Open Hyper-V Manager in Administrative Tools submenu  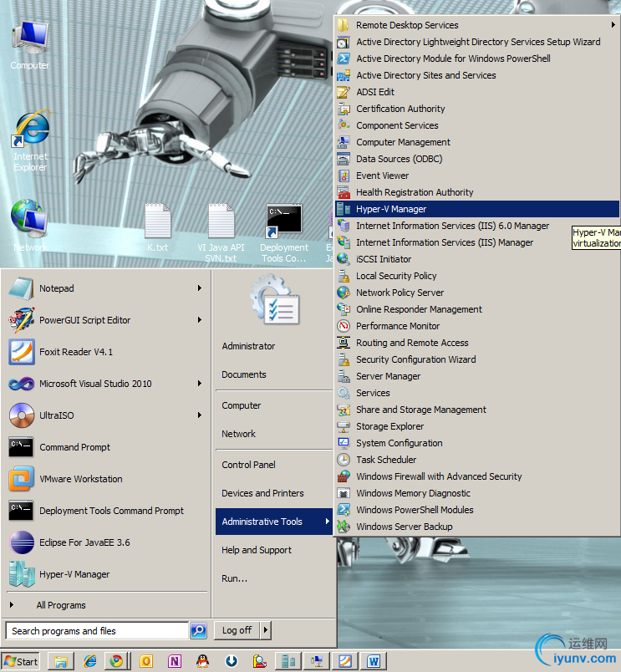[477, 209]
